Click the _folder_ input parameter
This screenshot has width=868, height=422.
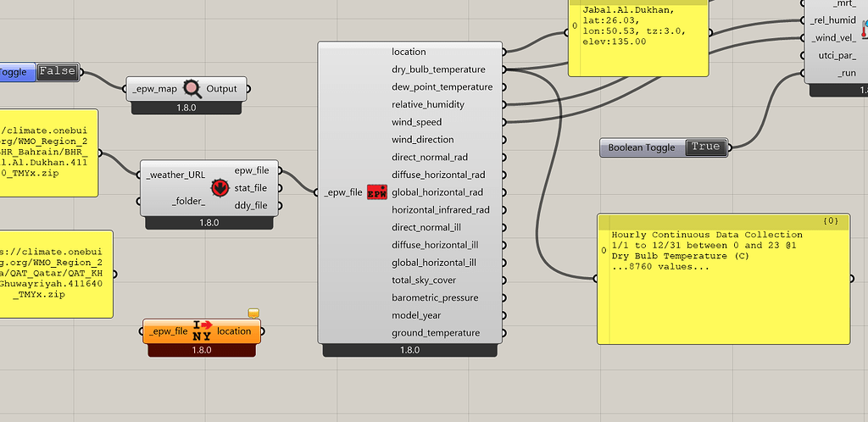[x=188, y=202]
